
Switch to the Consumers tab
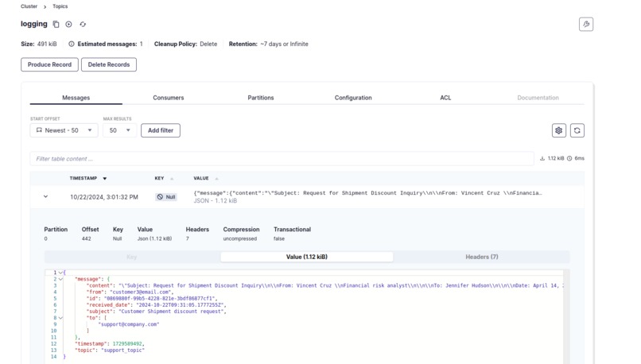pos(169,98)
